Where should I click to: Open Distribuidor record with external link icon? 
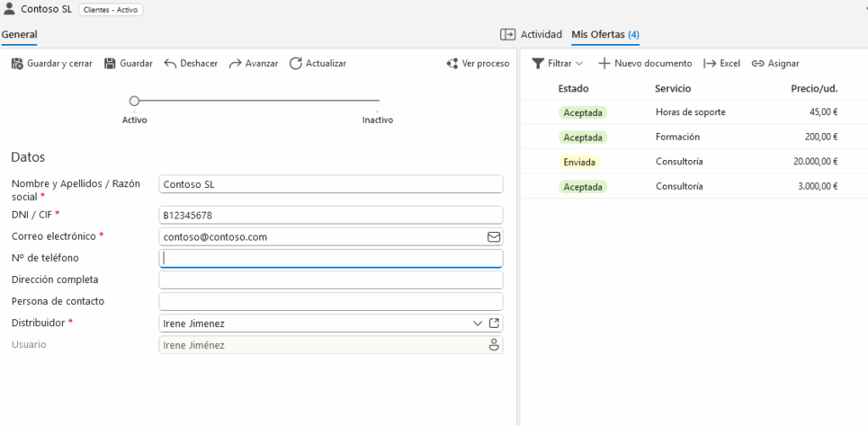(494, 323)
